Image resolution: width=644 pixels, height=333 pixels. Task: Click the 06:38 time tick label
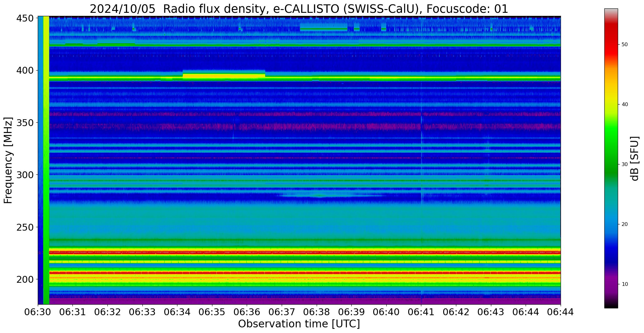tap(317, 312)
